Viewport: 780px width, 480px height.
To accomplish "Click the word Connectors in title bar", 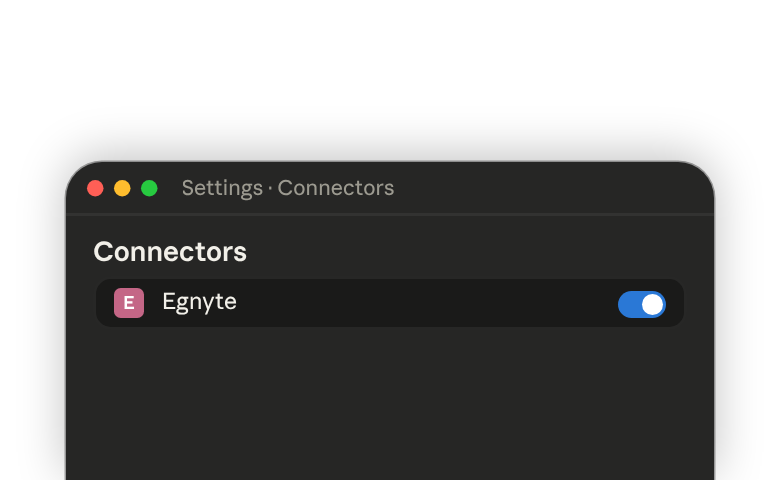I will coord(336,189).
